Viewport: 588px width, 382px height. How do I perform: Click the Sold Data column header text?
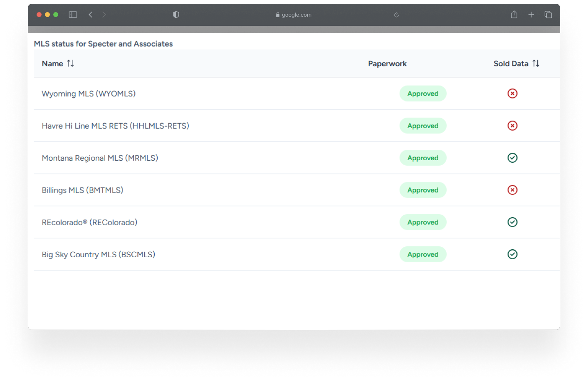click(511, 64)
